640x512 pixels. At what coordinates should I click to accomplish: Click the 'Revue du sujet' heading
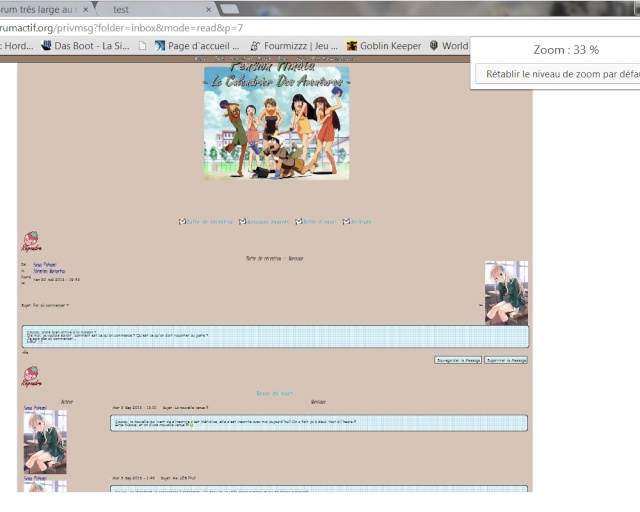(275, 393)
